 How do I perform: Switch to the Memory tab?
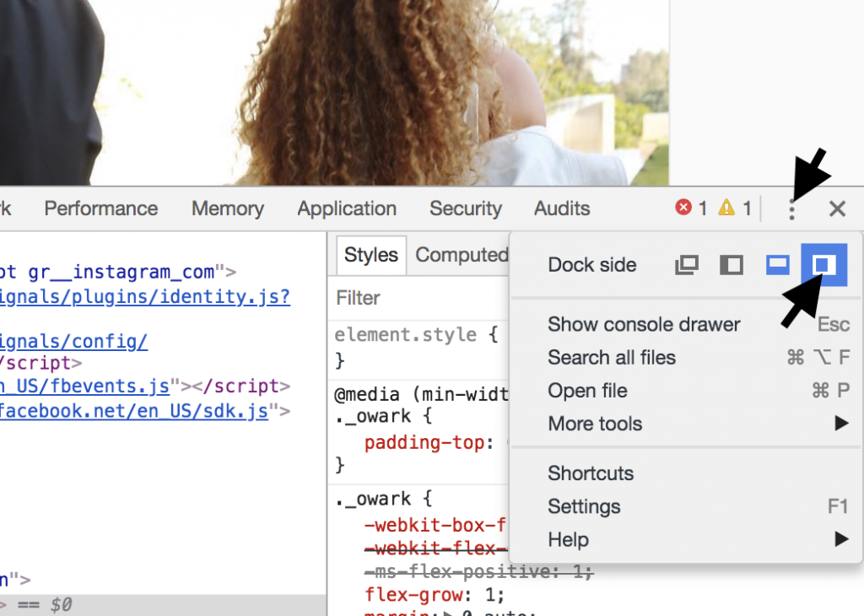(228, 208)
